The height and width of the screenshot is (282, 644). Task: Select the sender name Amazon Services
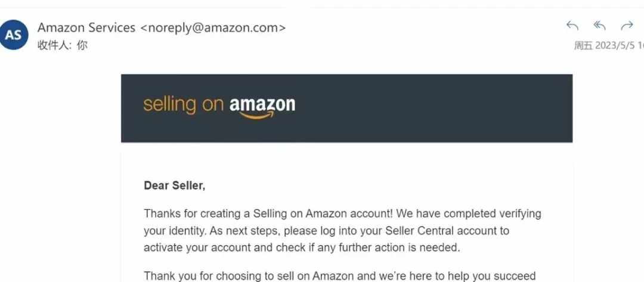pos(86,27)
